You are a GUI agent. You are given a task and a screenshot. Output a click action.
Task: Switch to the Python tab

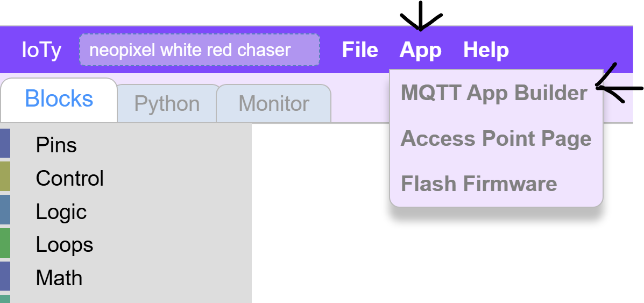[167, 104]
